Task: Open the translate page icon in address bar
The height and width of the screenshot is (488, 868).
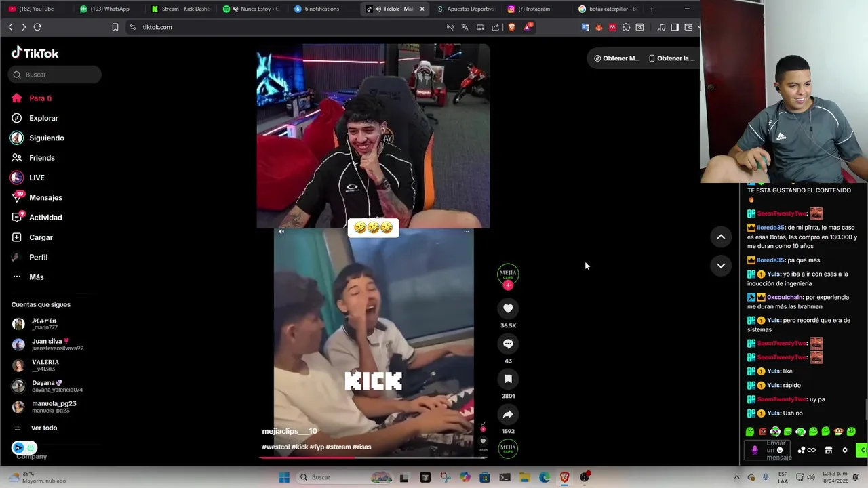Action: pos(465,27)
